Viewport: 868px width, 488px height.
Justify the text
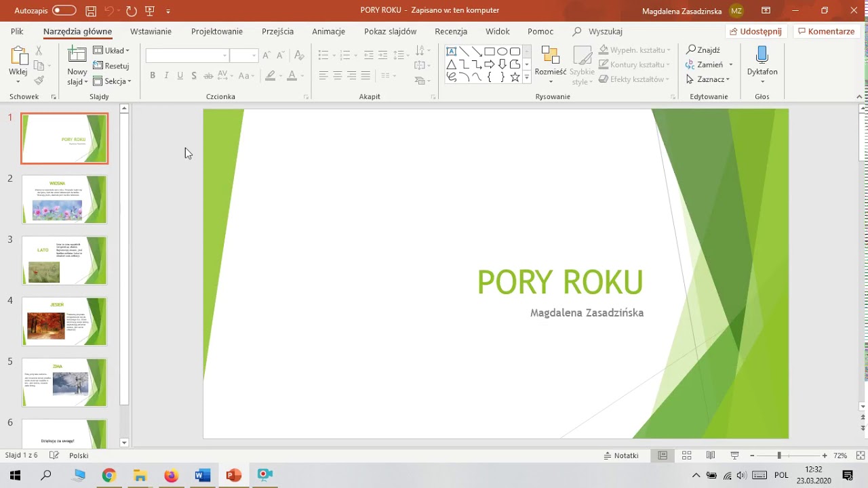pyautogui.click(x=366, y=75)
